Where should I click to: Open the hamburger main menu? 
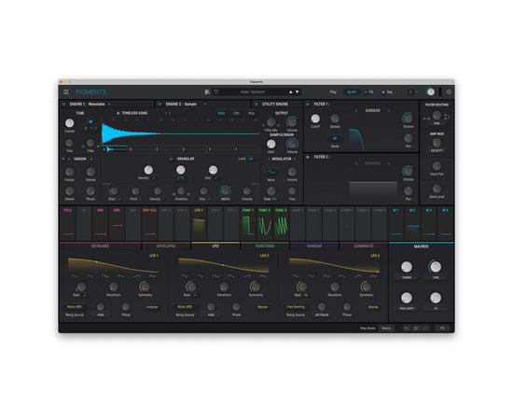pos(66,92)
